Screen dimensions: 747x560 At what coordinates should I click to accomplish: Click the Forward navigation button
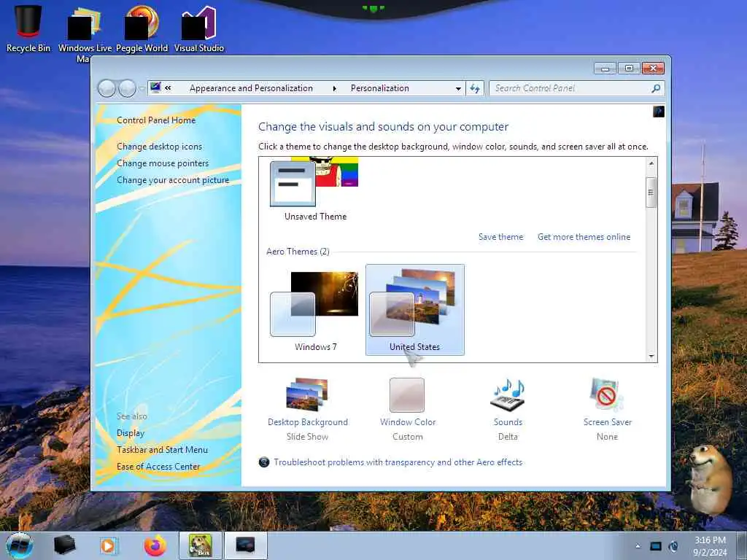127,88
